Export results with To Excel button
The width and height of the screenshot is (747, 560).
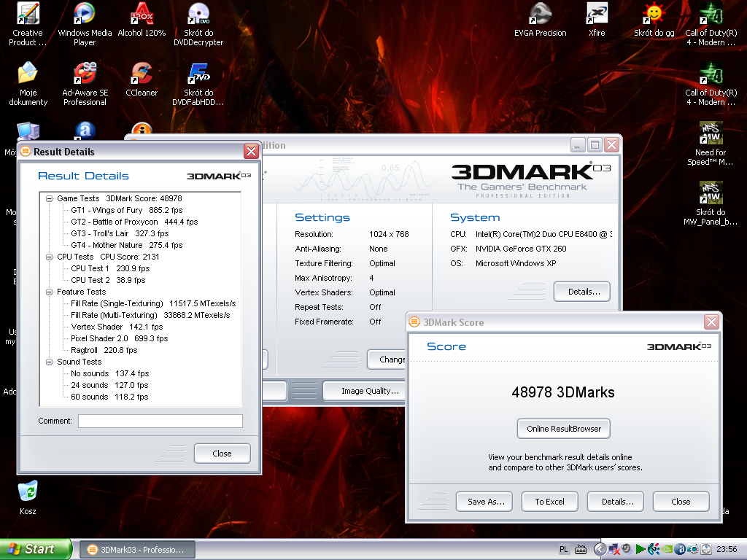pyautogui.click(x=550, y=502)
